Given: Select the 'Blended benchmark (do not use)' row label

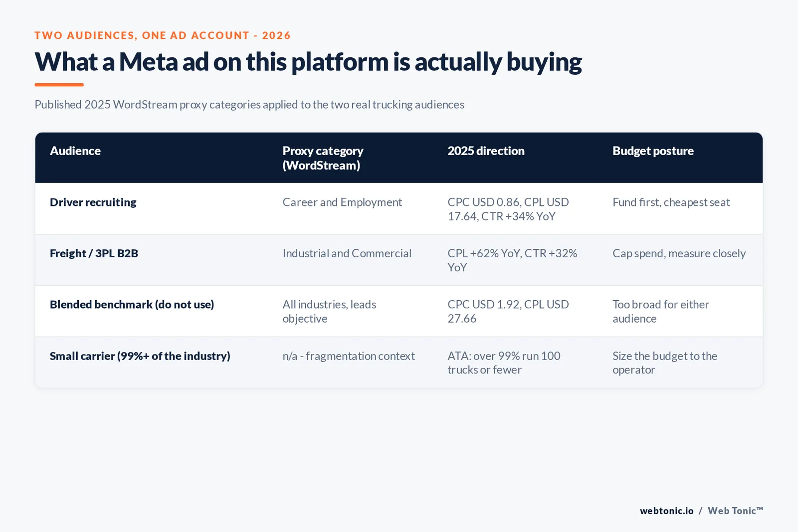Looking at the screenshot, I should [132, 305].
